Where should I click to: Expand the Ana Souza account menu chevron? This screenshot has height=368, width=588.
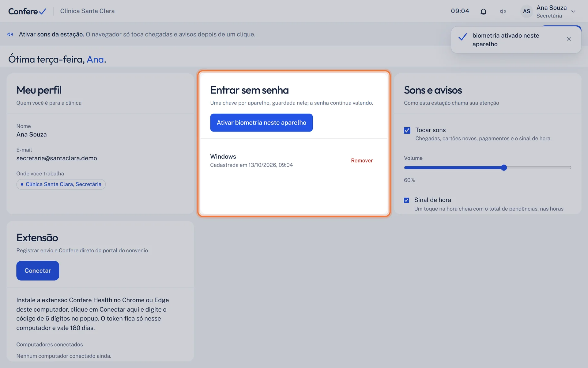click(x=573, y=12)
